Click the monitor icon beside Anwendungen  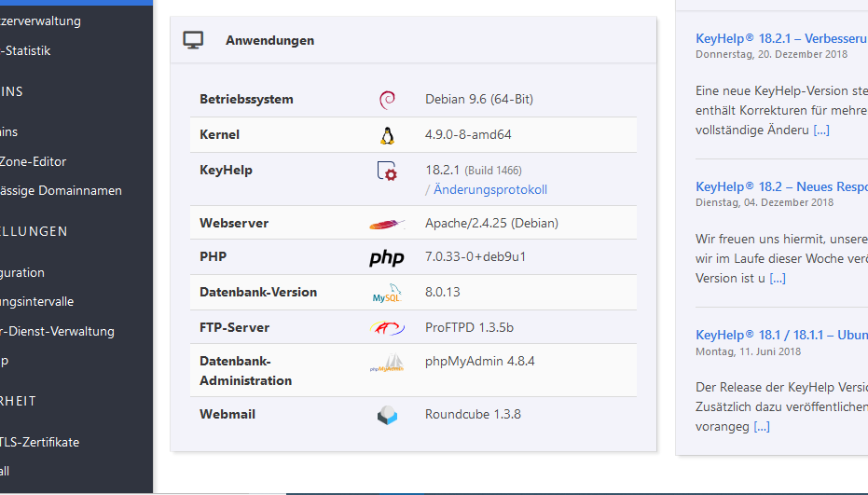[193, 40]
